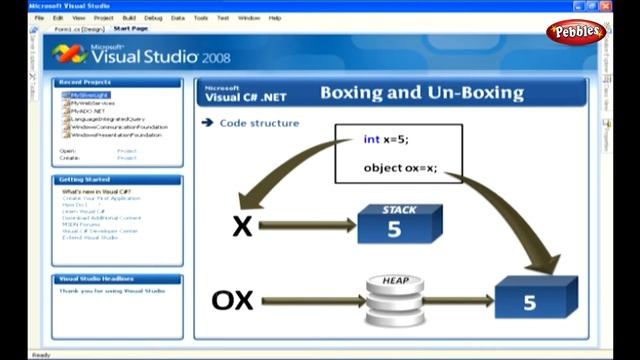Click the Visual Studio Headlines panel header
640x360 pixels.
pos(118,279)
